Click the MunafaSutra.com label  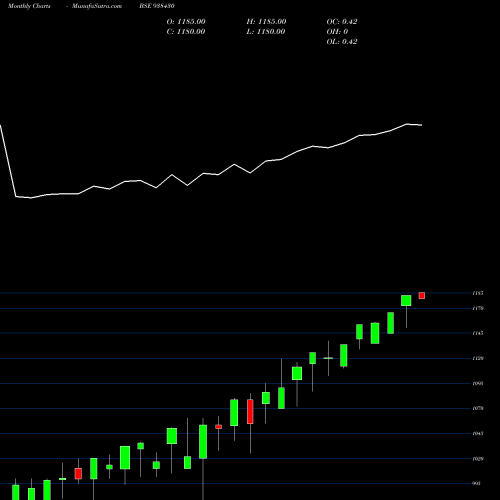click(97, 6)
